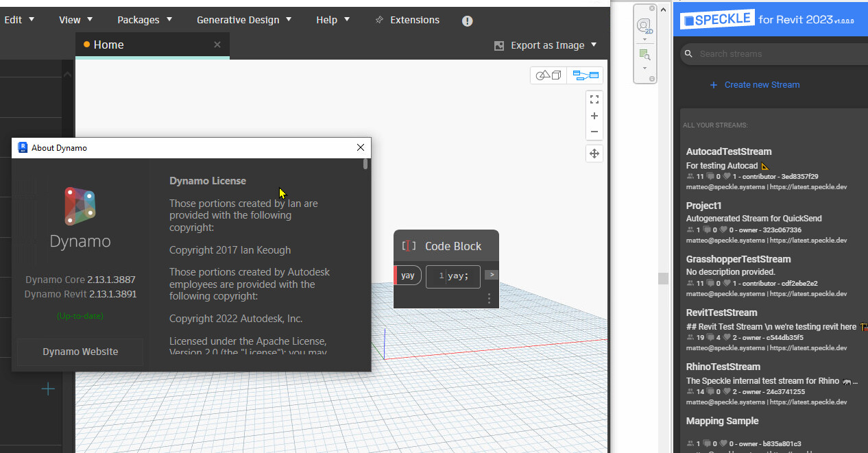Click the Up-to-date status text
Image resolution: width=868 pixels, height=453 pixels.
coord(80,316)
